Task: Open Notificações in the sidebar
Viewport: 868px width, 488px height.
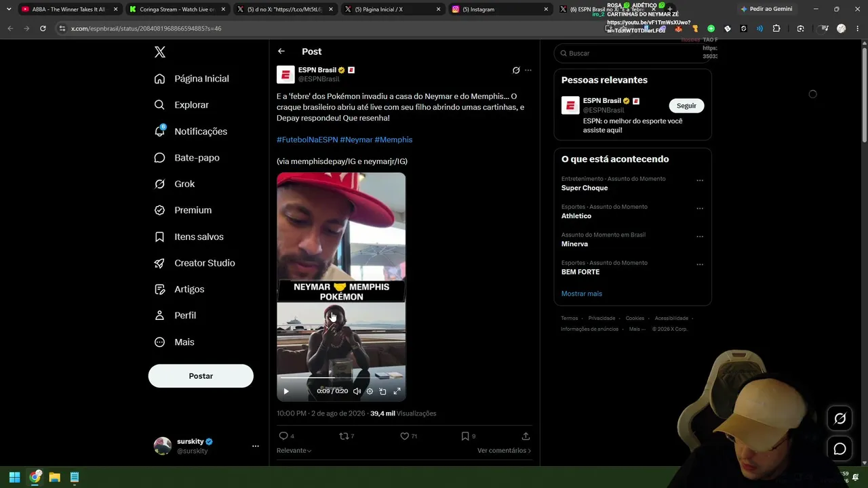Action: (191, 131)
